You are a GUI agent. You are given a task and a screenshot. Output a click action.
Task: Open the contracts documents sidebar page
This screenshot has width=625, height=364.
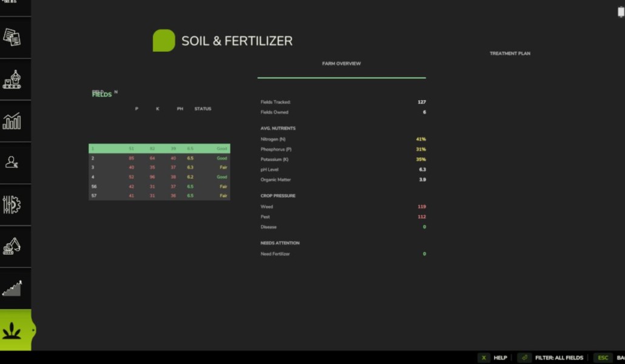pos(12,37)
